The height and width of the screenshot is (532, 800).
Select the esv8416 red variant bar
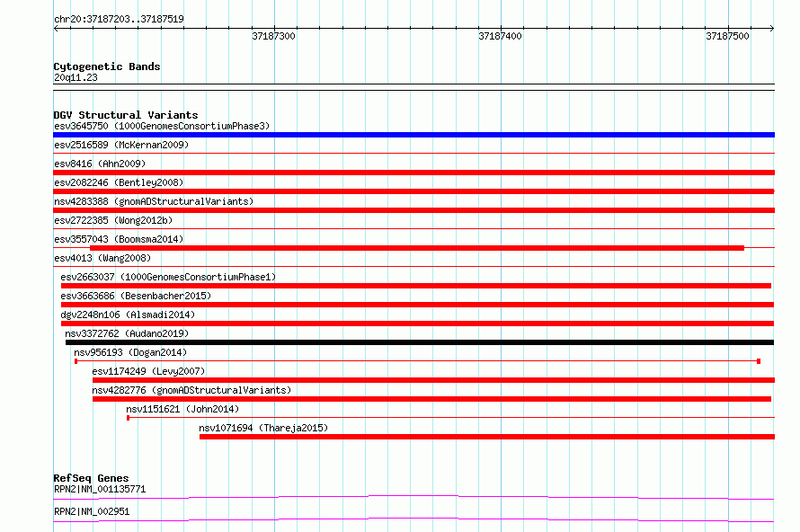[x=413, y=173]
